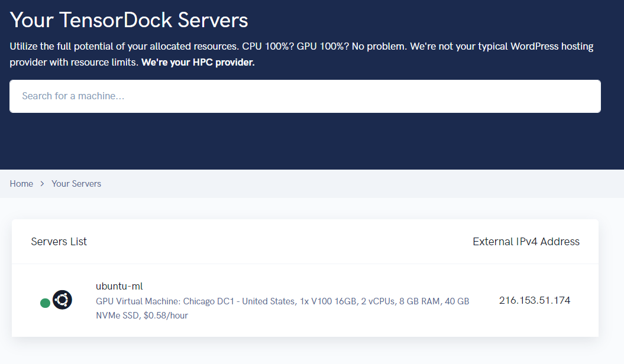Click the 'Servers List' header
Image resolution: width=624 pixels, height=364 pixels.
pyautogui.click(x=59, y=242)
